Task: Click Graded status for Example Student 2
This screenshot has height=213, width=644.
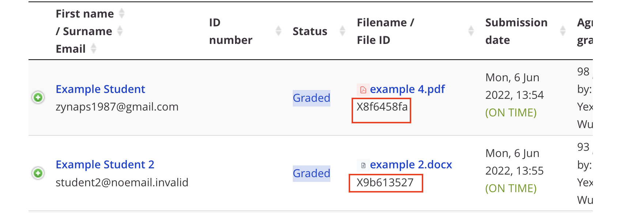Action: pyautogui.click(x=311, y=173)
